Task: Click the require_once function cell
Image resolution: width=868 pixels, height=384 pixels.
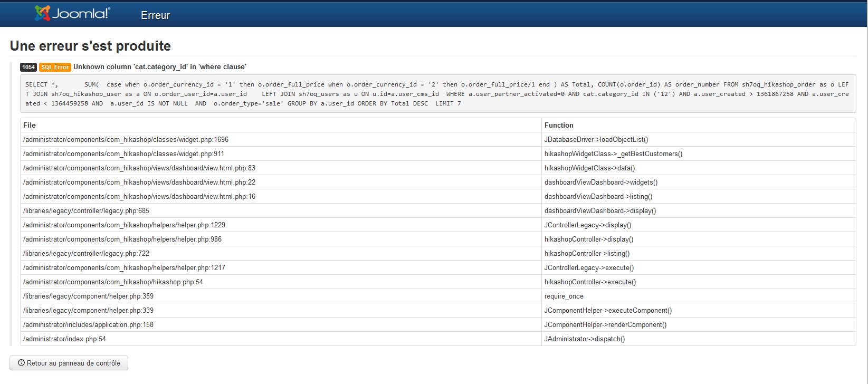Action: pyautogui.click(x=699, y=296)
